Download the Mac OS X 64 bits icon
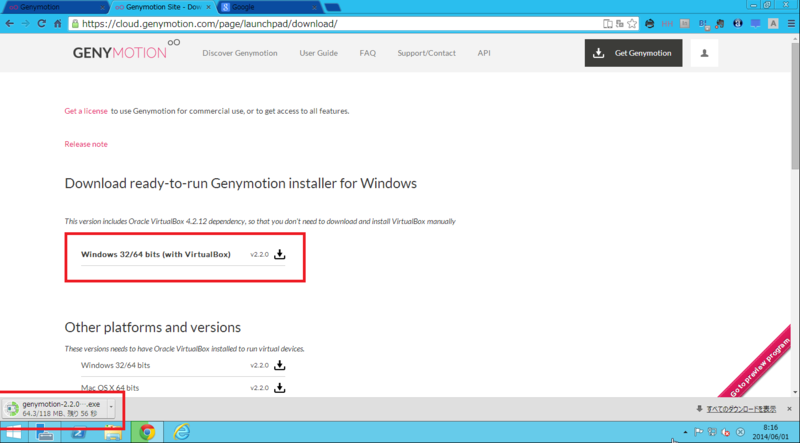The width and height of the screenshot is (800, 443). coord(280,388)
